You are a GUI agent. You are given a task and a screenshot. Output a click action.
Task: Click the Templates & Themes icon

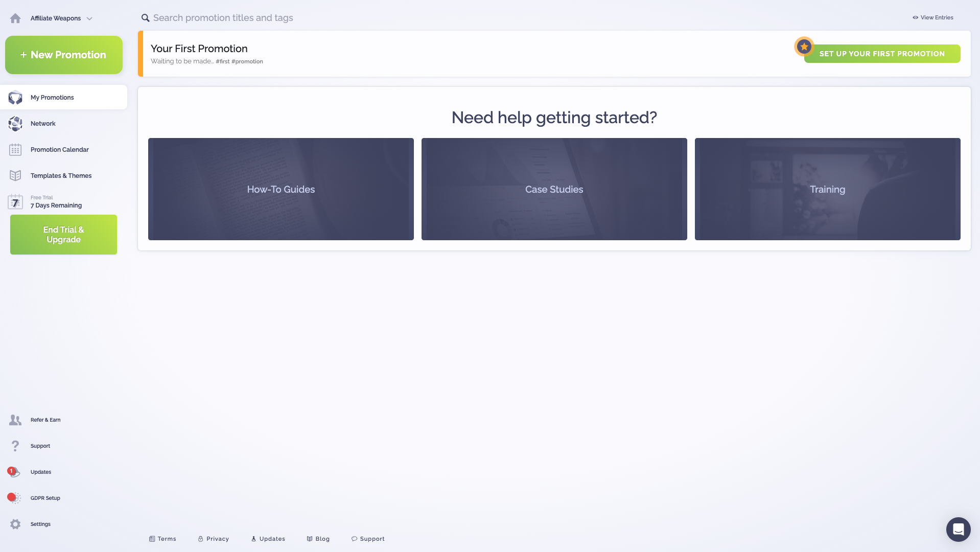[x=15, y=175]
